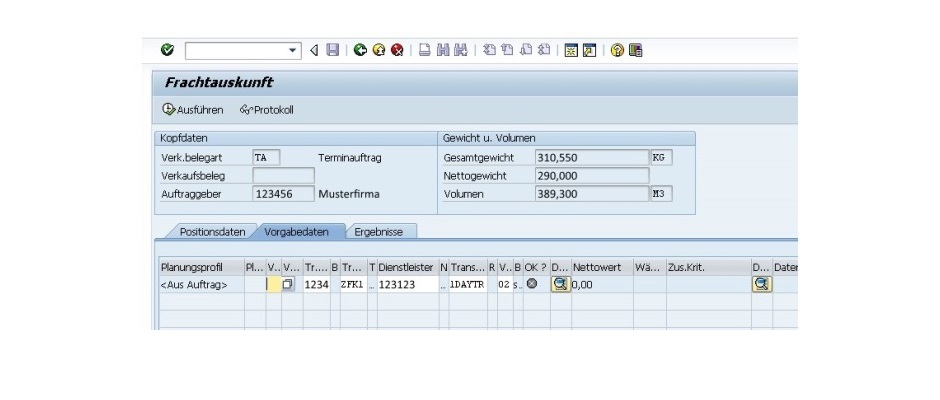Click the red Cancel icon

tap(397, 50)
